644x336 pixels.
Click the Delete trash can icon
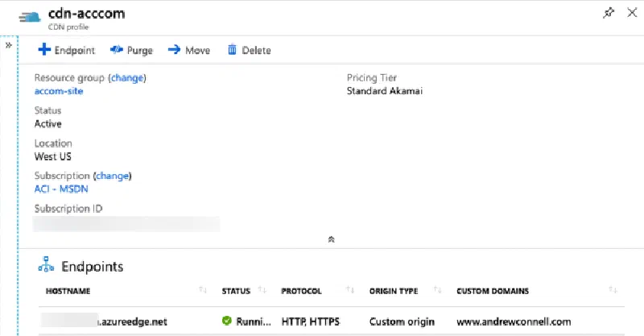tap(232, 50)
